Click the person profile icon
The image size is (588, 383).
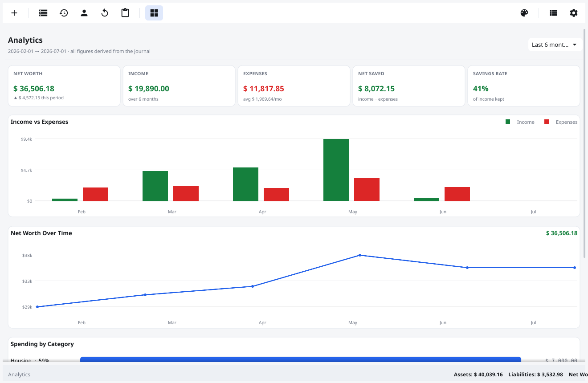[x=84, y=13]
